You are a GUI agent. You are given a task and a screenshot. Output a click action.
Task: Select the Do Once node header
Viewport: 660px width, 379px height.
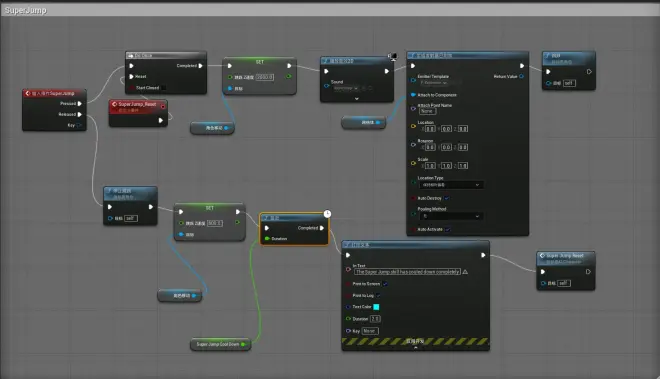[166, 56]
